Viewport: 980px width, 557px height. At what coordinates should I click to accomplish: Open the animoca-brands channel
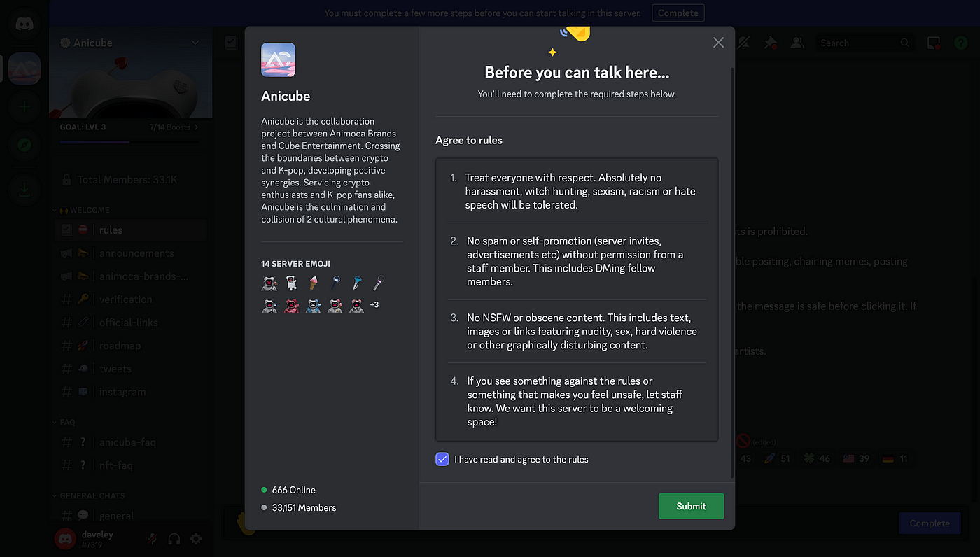click(x=131, y=276)
